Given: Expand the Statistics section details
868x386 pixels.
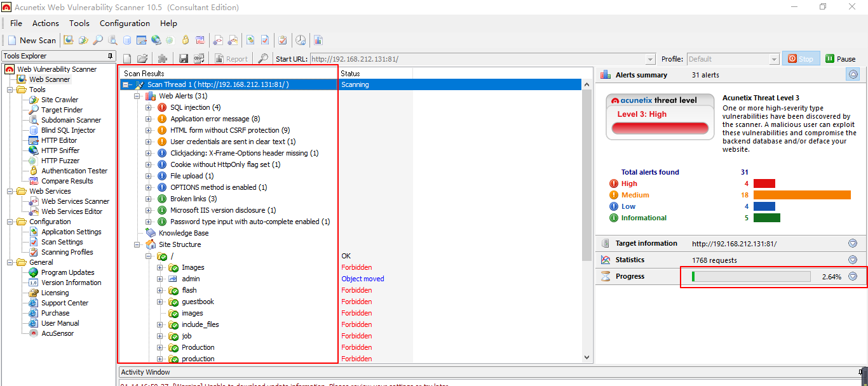Looking at the screenshot, I should point(852,259).
